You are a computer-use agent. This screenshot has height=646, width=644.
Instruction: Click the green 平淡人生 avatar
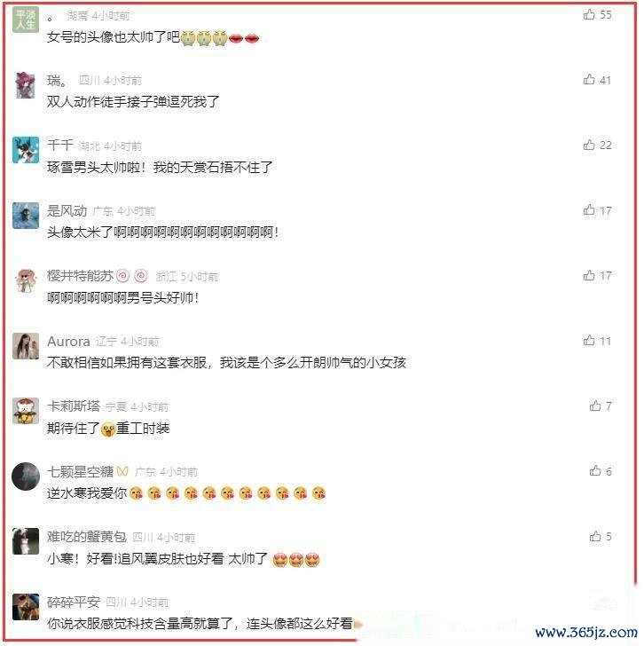26,20
